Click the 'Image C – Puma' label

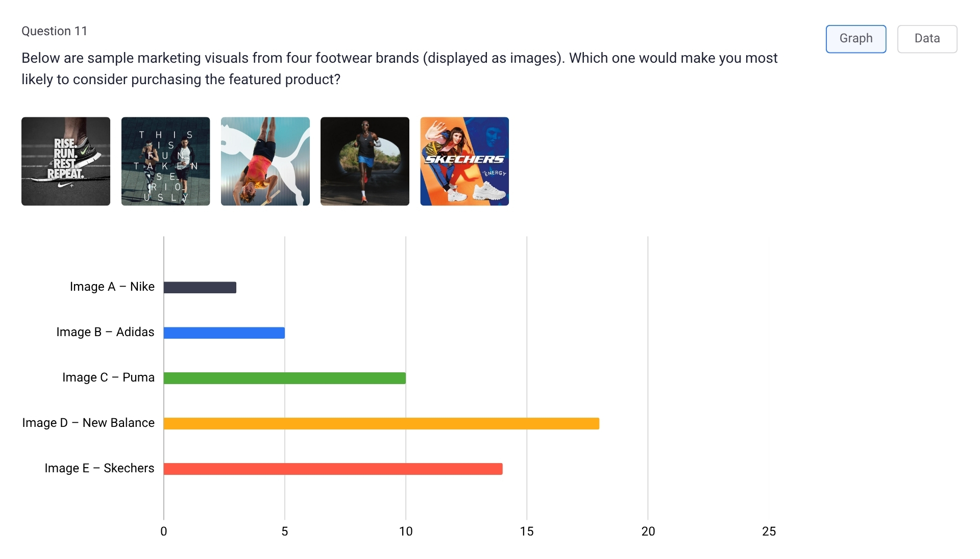tap(108, 377)
